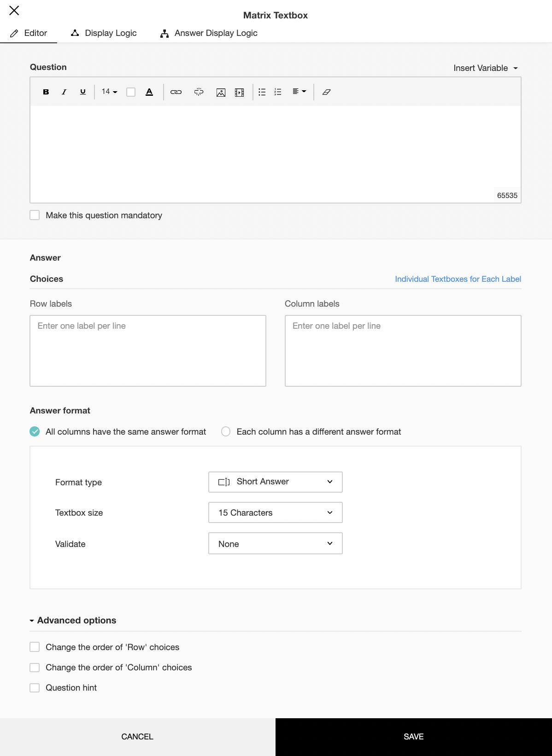Switch to the Display Logic tab
Screen dimensions: 552x756
click(104, 33)
